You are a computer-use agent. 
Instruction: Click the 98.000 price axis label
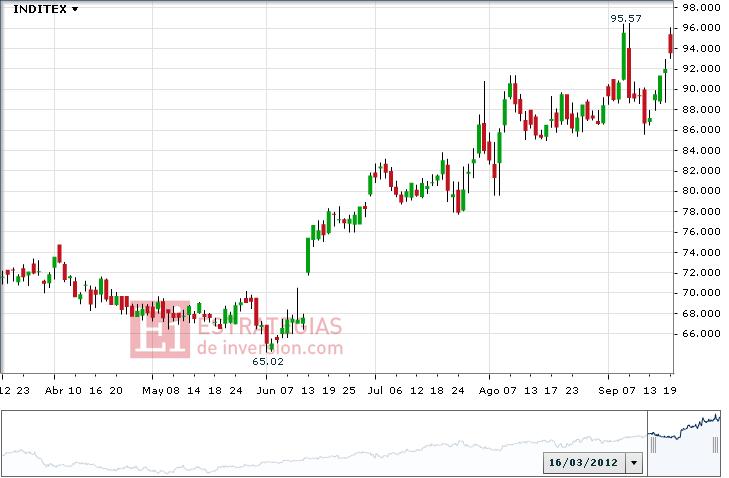[701, 7]
